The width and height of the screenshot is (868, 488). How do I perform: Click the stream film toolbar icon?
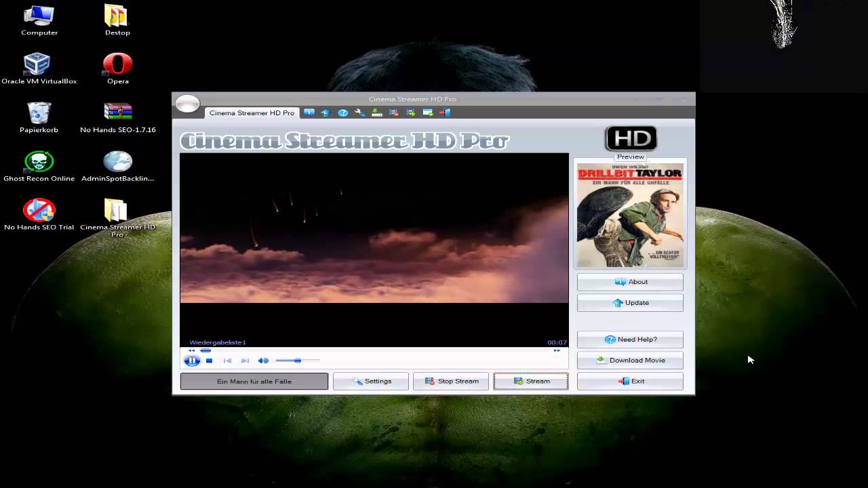(x=410, y=113)
